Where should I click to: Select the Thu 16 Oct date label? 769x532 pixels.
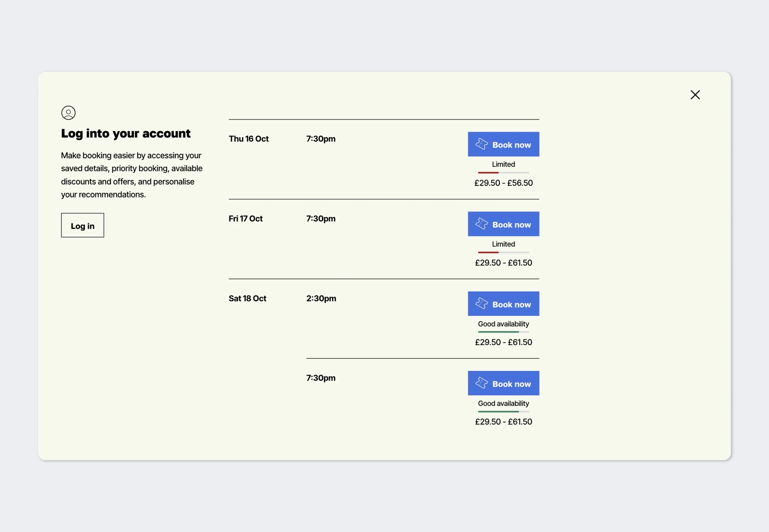click(248, 139)
